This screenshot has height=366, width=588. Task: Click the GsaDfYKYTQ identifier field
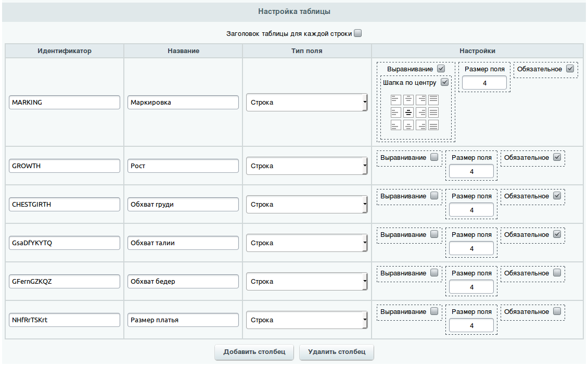tap(65, 243)
